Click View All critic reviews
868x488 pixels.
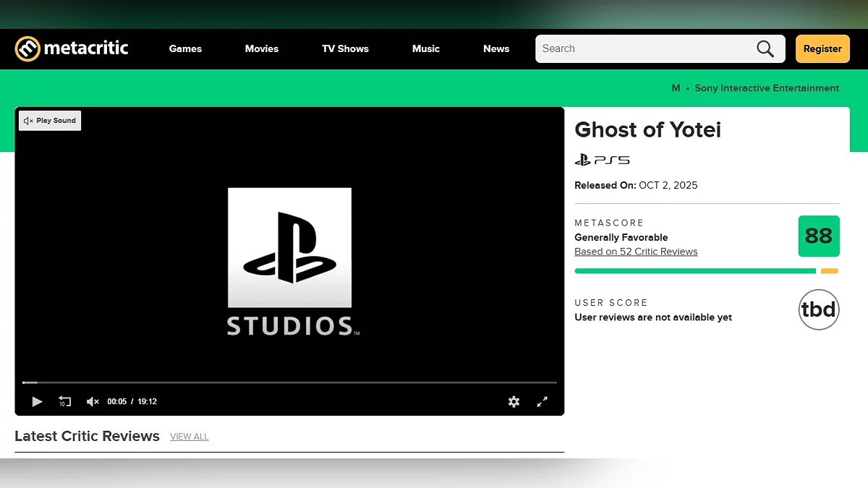(190, 437)
